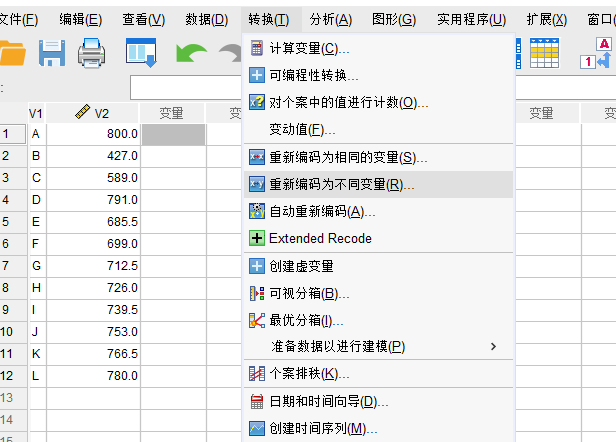Click the cell editor input field

186,87
